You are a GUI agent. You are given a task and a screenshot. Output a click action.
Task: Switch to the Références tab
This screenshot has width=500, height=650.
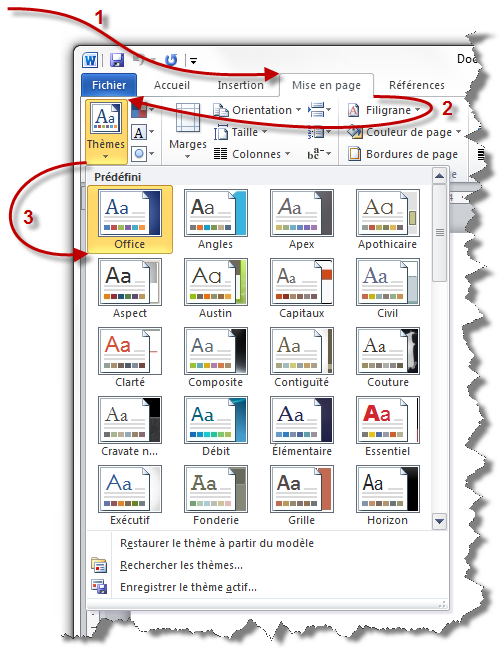coord(416,85)
